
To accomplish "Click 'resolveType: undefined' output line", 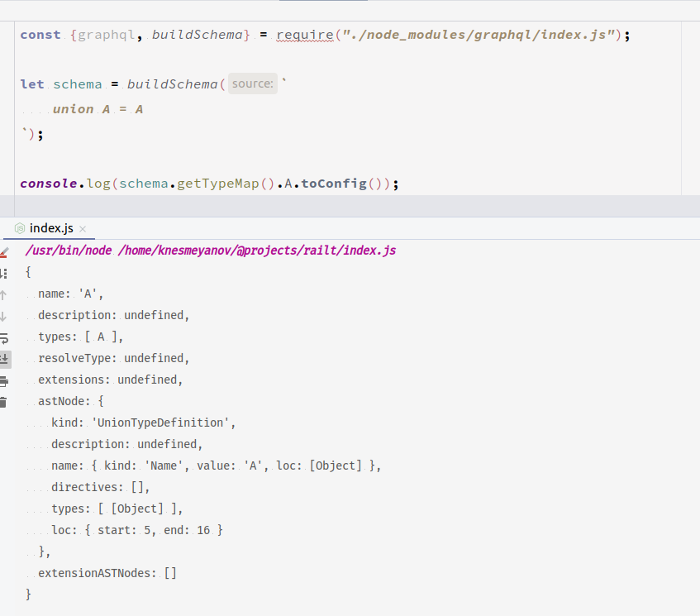I will pos(114,358).
